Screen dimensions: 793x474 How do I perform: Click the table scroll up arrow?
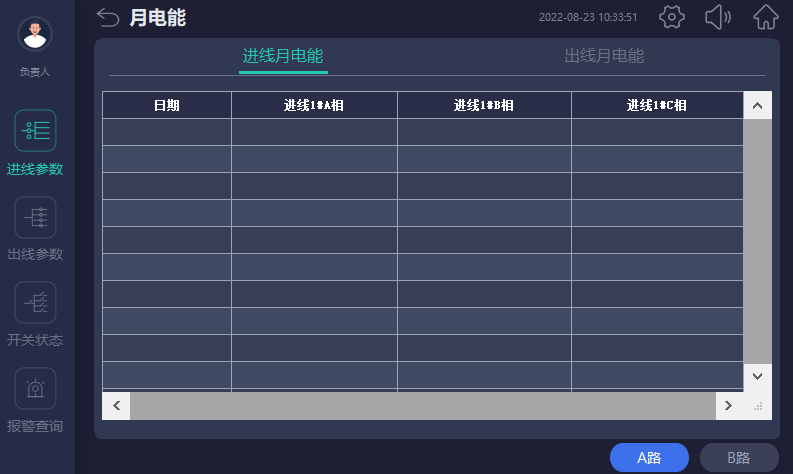(757, 105)
